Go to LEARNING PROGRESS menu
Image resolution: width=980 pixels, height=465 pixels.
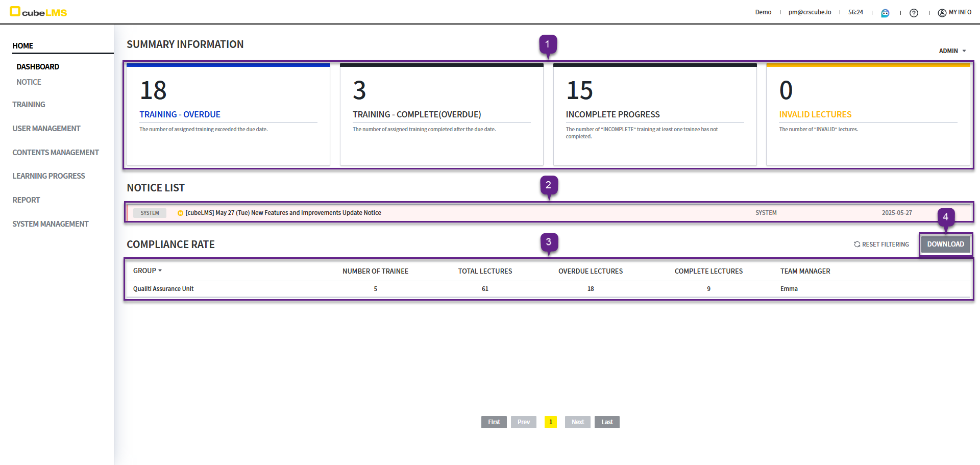click(48, 176)
